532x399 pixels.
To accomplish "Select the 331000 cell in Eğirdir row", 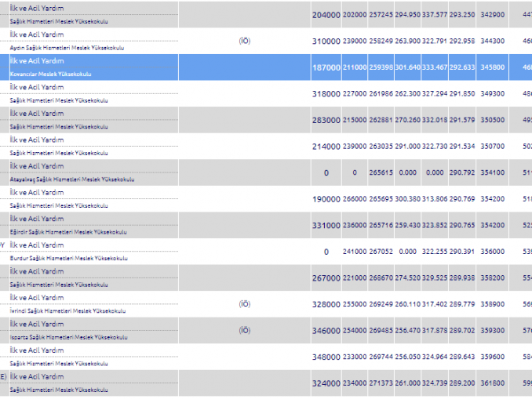I will [326, 225].
